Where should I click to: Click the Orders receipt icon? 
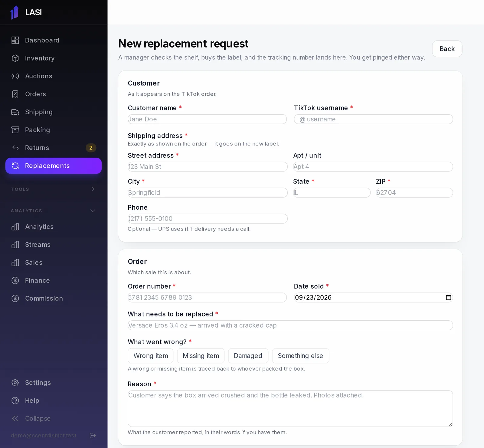coord(15,94)
